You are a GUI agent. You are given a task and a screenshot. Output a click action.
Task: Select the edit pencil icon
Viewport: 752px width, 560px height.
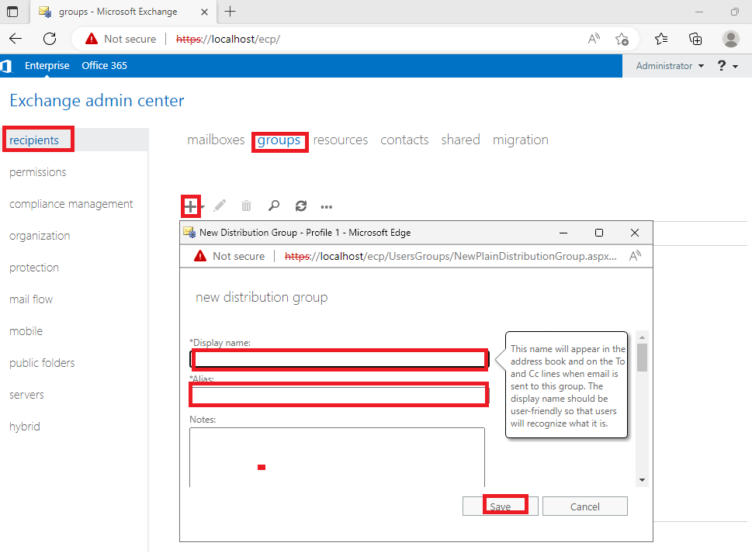[x=220, y=206]
